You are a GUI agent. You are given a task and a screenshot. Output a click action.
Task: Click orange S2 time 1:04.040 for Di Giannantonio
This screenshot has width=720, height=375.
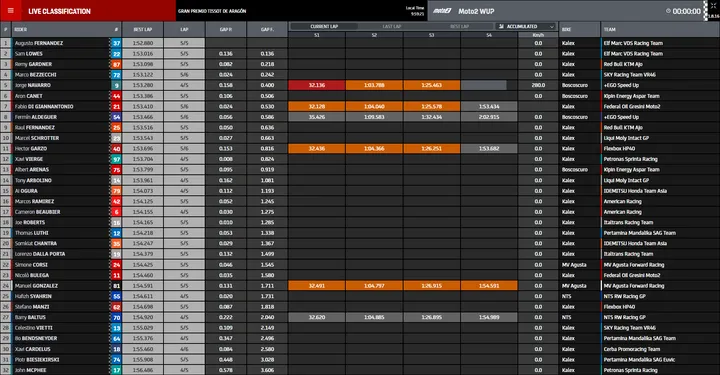[x=374, y=106]
